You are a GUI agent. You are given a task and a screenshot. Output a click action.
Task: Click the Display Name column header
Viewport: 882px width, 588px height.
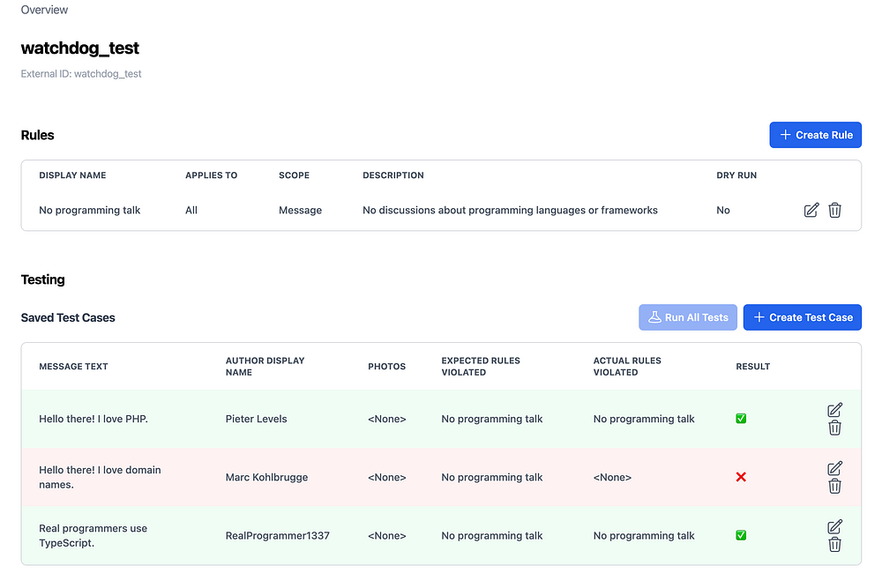point(72,175)
